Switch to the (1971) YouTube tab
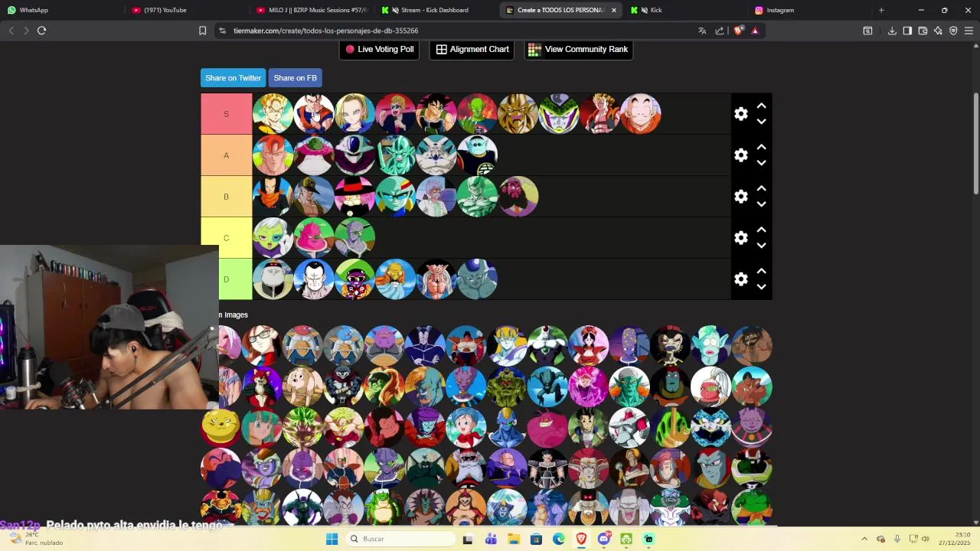The width and height of the screenshot is (980, 551). 186,10
